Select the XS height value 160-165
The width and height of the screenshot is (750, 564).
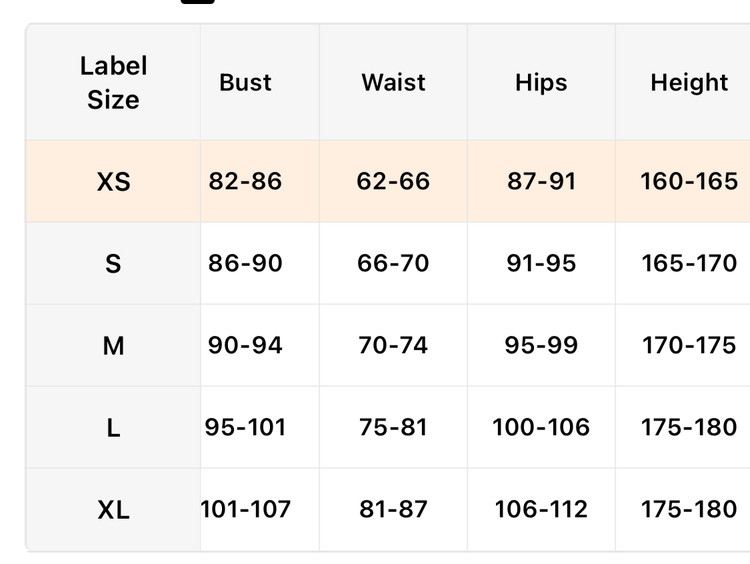point(689,181)
